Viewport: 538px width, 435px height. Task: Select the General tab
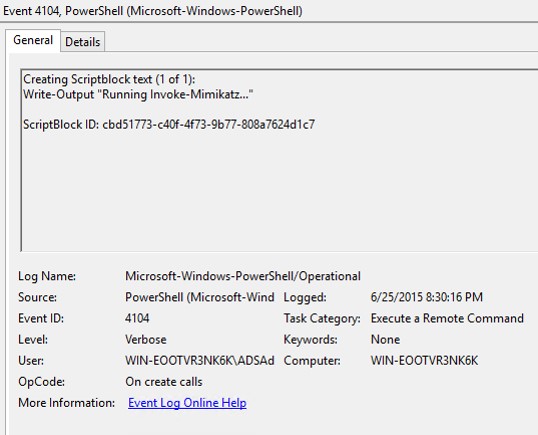[33, 40]
